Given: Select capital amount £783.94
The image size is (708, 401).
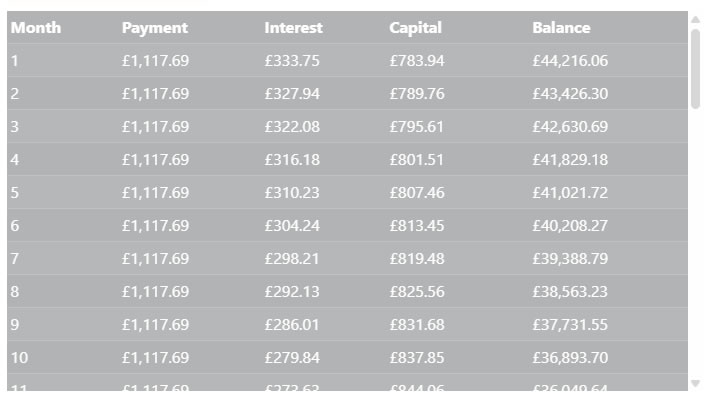Looking at the screenshot, I should coord(417,61).
